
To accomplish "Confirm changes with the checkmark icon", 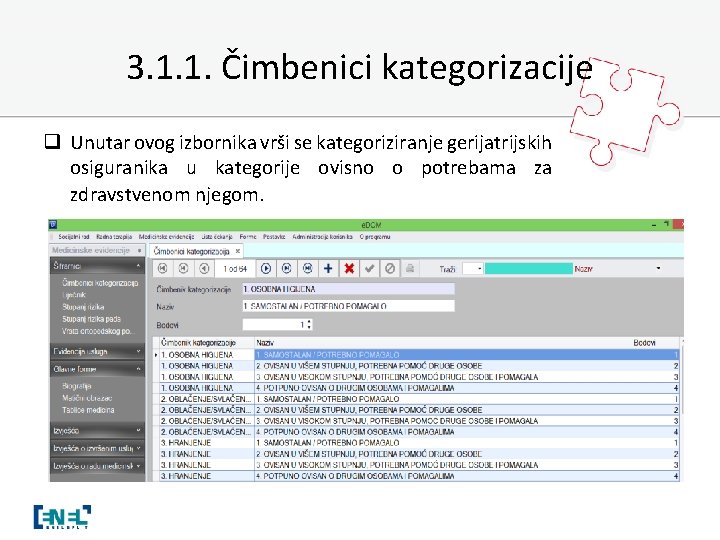I will (370, 269).
